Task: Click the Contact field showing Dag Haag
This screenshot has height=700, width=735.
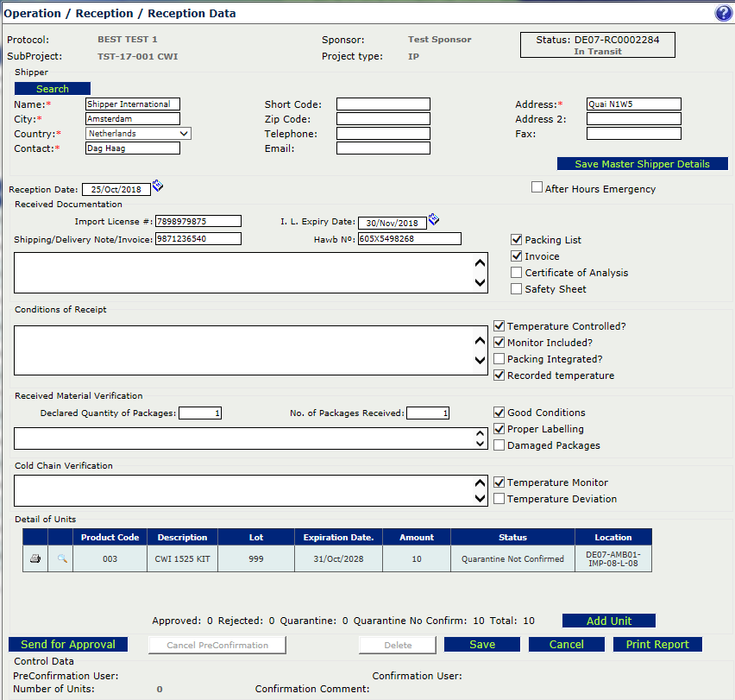Action: [x=133, y=148]
